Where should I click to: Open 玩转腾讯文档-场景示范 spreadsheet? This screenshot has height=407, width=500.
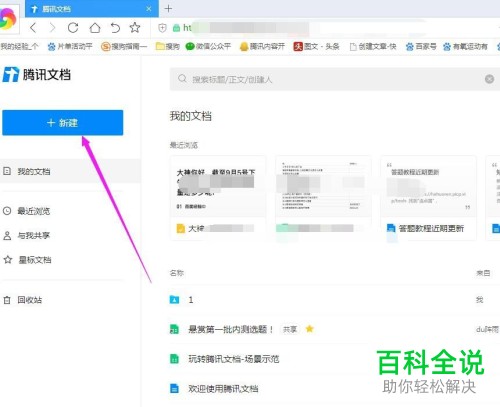coord(234,359)
